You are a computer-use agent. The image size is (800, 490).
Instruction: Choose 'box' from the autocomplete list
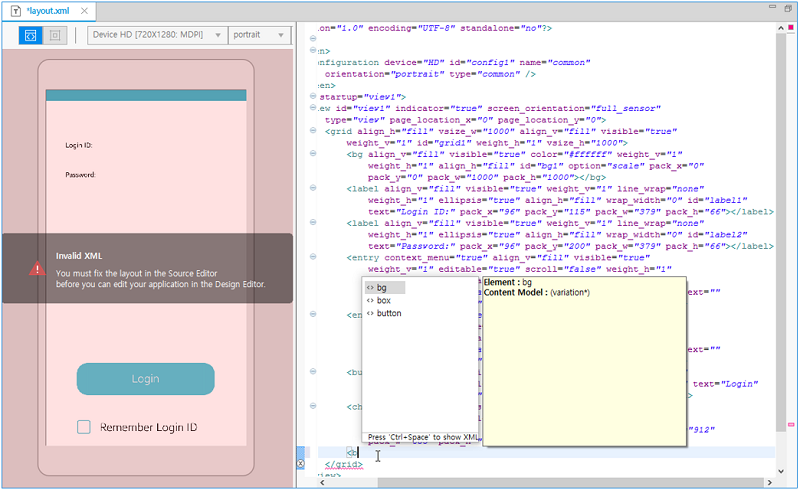point(384,300)
